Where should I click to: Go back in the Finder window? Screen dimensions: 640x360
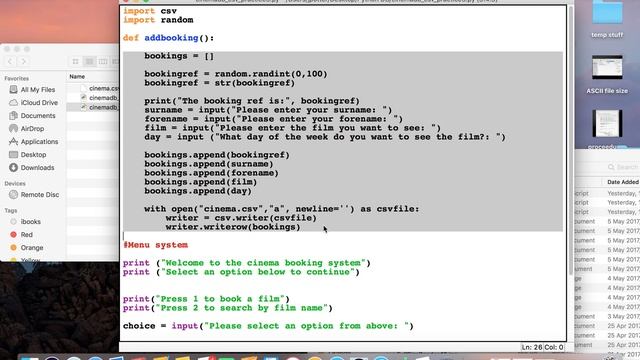(x=10, y=61)
